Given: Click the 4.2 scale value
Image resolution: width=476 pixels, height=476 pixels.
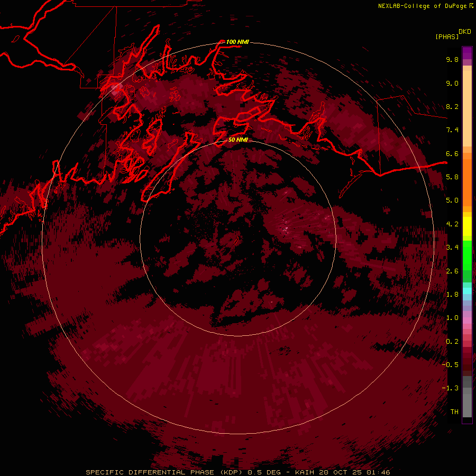Looking at the screenshot, I should tap(452, 224).
